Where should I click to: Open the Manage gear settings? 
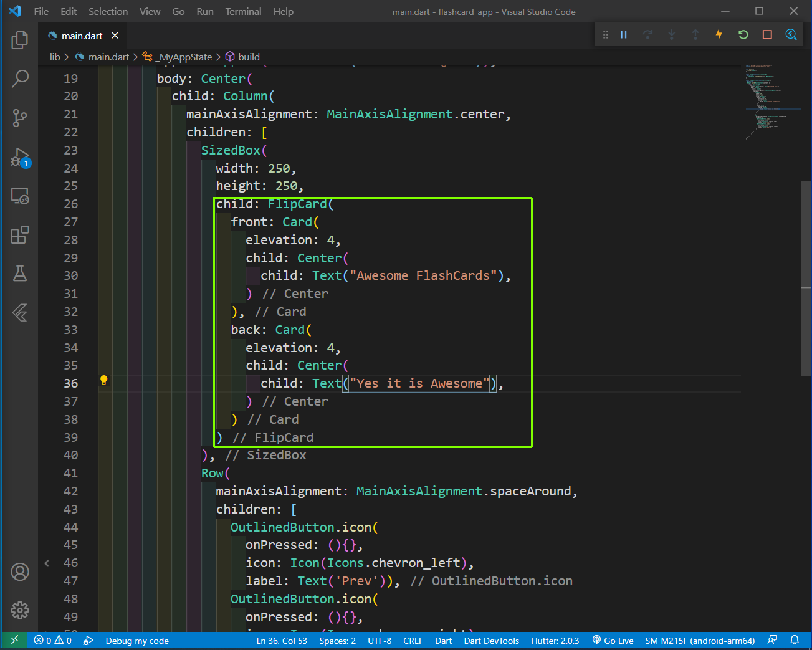click(x=20, y=610)
